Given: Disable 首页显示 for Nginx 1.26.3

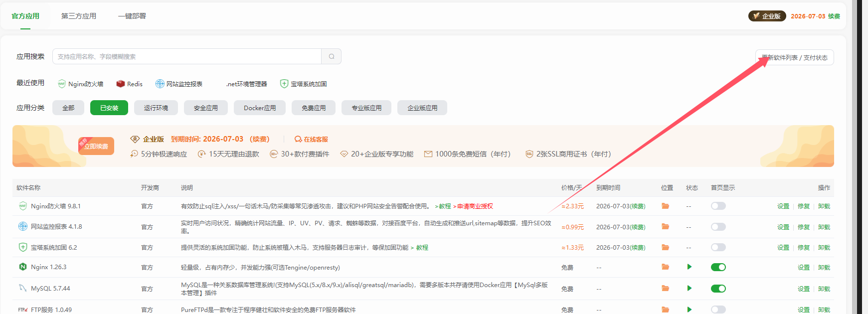Looking at the screenshot, I should coord(718,267).
